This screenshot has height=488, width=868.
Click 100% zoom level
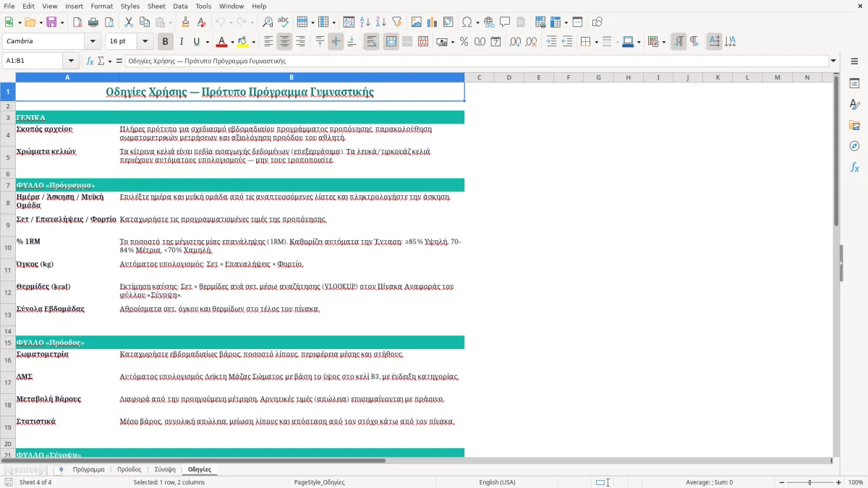(x=856, y=482)
